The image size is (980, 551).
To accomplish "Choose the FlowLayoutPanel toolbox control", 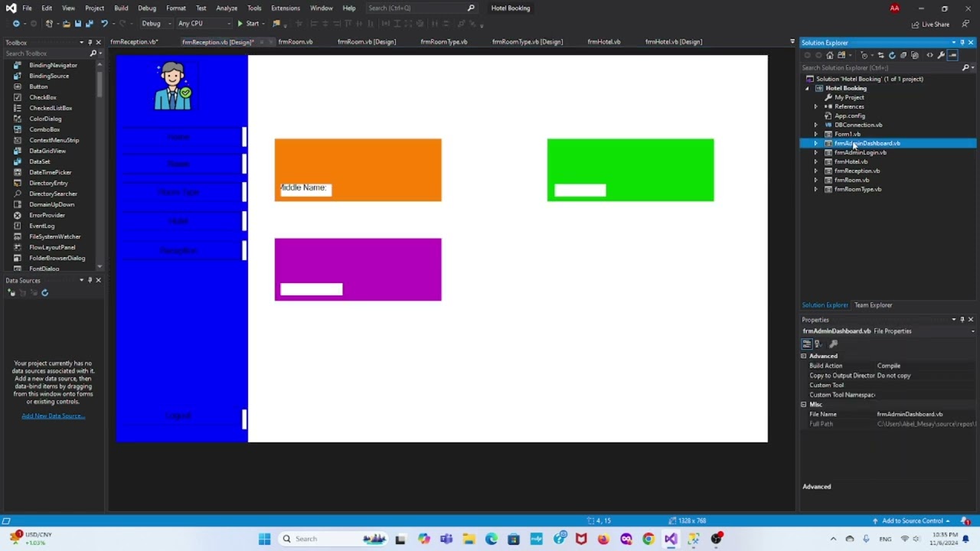I will pyautogui.click(x=52, y=247).
